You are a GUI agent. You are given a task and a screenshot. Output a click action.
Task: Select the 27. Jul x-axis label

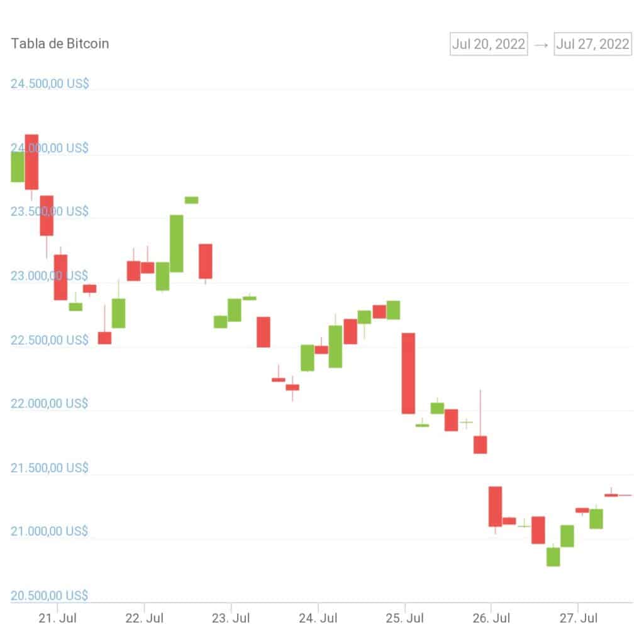pos(579,619)
